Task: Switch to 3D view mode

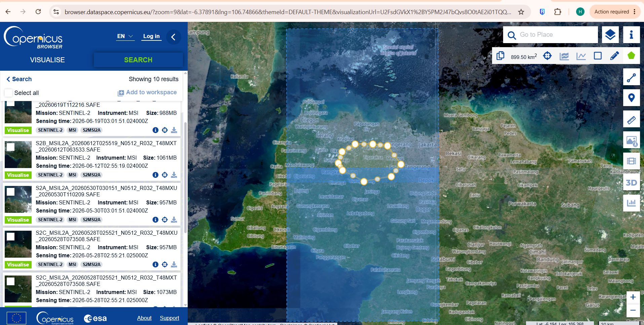Action: coord(631,183)
